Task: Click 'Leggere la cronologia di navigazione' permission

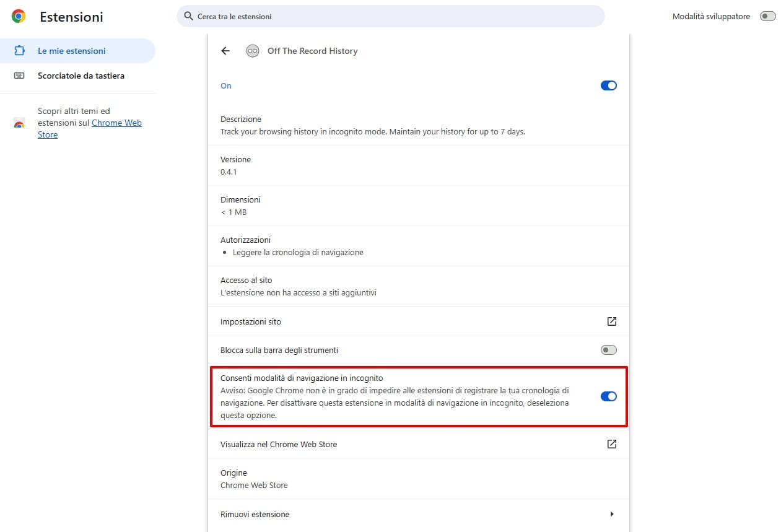Action: pos(298,252)
